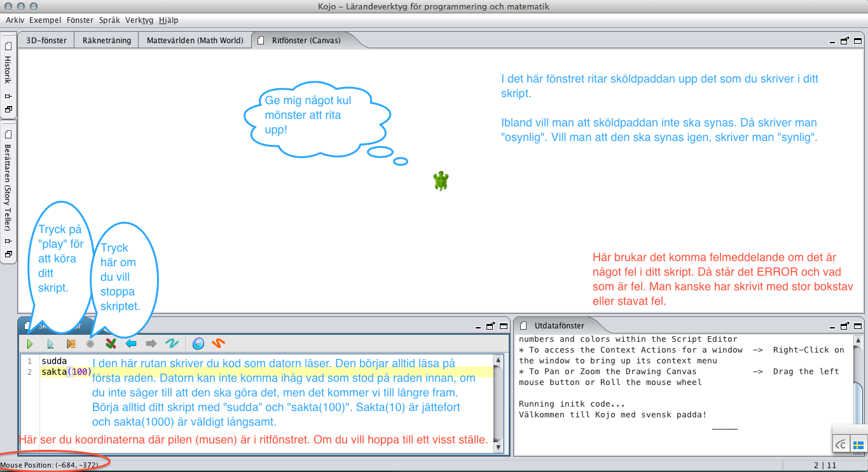Open the Fönster menu

(80, 20)
